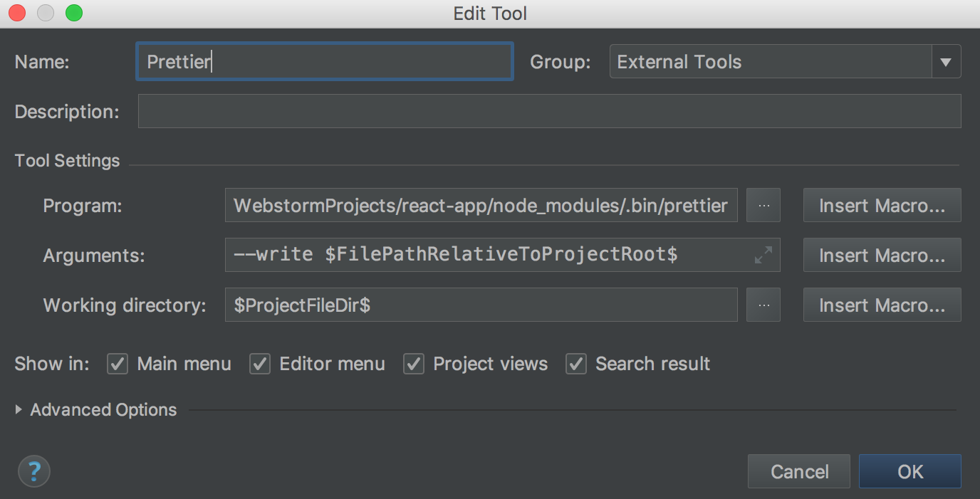Open the Group dropdown arrow
Viewport: 980px width, 499px height.
[x=946, y=62]
